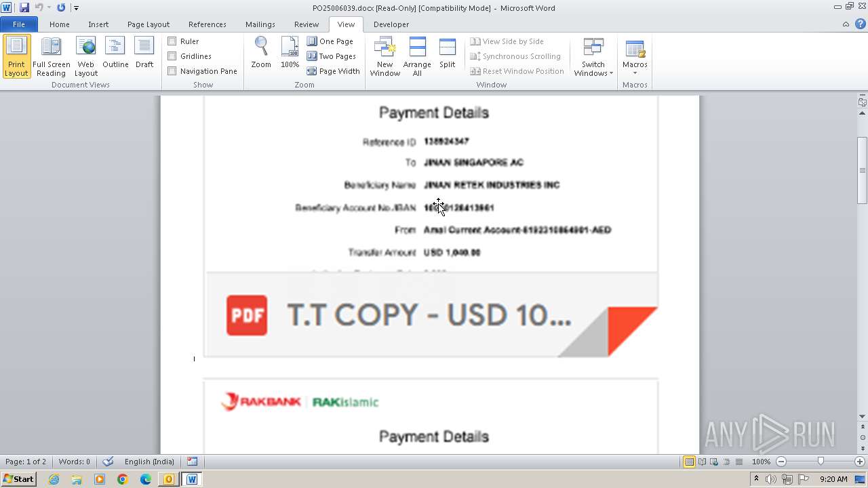Enable Navigation Pane checkbox
The width and height of the screenshot is (868, 488).
(172, 71)
